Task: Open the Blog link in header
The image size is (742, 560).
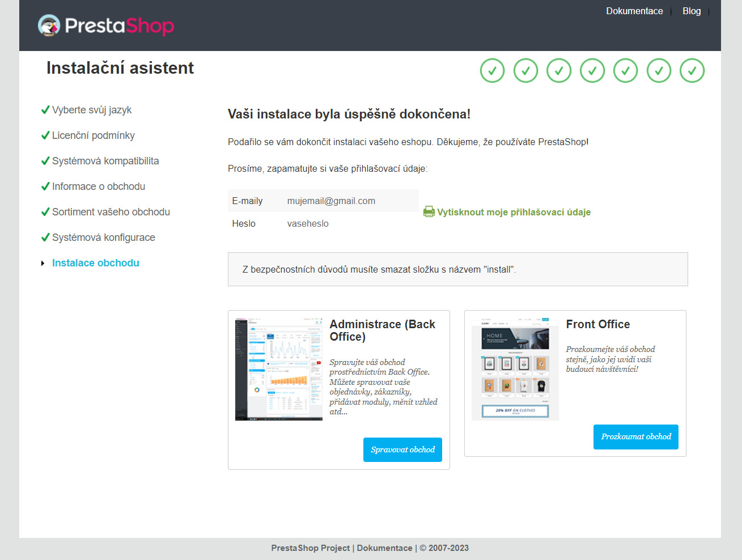Action: pos(692,11)
